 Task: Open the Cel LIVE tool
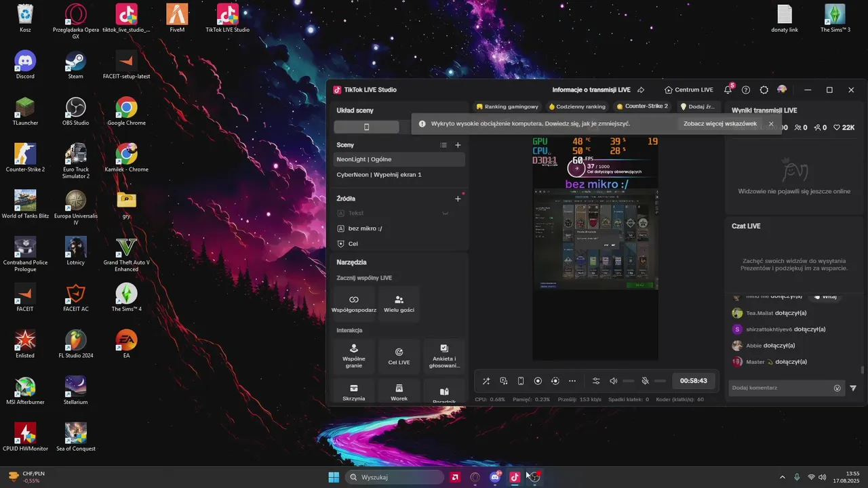coord(399,357)
